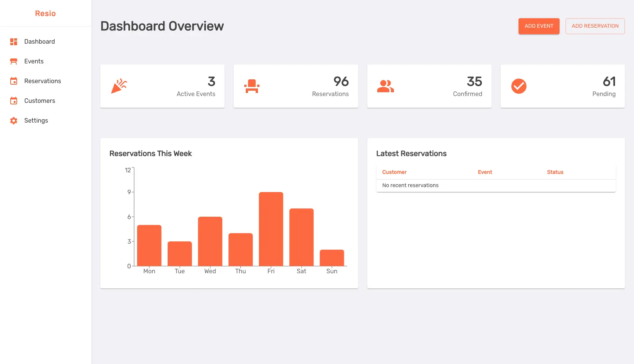Open the Customers page from sidebar
This screenshot has width=634, height=364.
coord(40,101)
